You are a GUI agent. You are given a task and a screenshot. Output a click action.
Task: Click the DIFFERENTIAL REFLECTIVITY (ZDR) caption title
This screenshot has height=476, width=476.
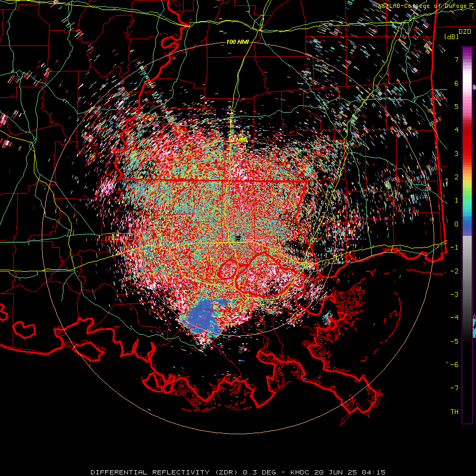point(165,472)
